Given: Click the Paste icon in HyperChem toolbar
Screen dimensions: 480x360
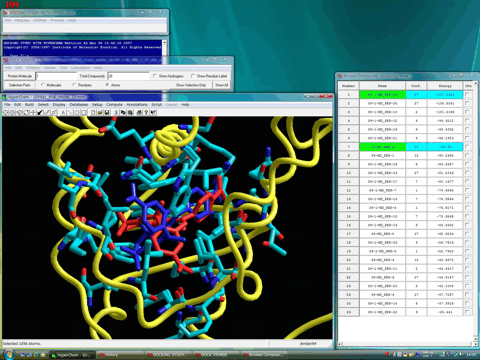Looking at the screenshot, I should [x=130, y=112].
